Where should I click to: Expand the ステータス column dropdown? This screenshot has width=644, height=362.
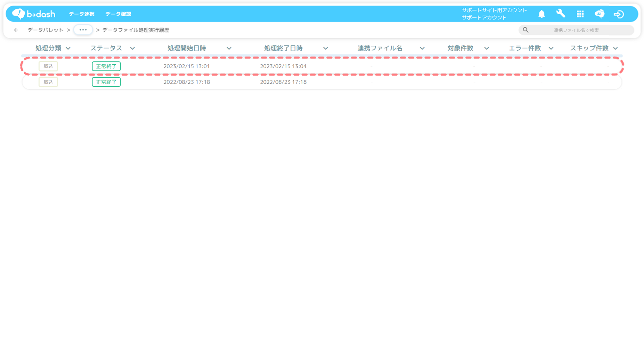tap(132, 48)
